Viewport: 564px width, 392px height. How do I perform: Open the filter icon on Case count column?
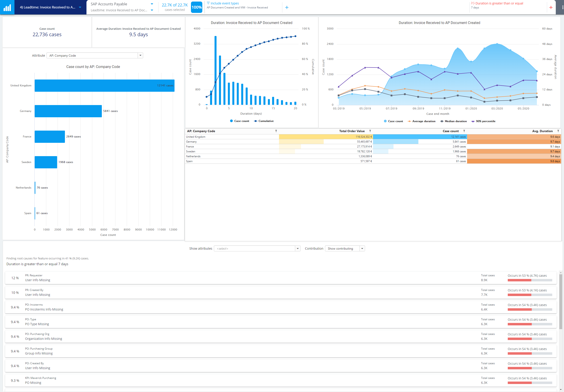coord(464,131)
